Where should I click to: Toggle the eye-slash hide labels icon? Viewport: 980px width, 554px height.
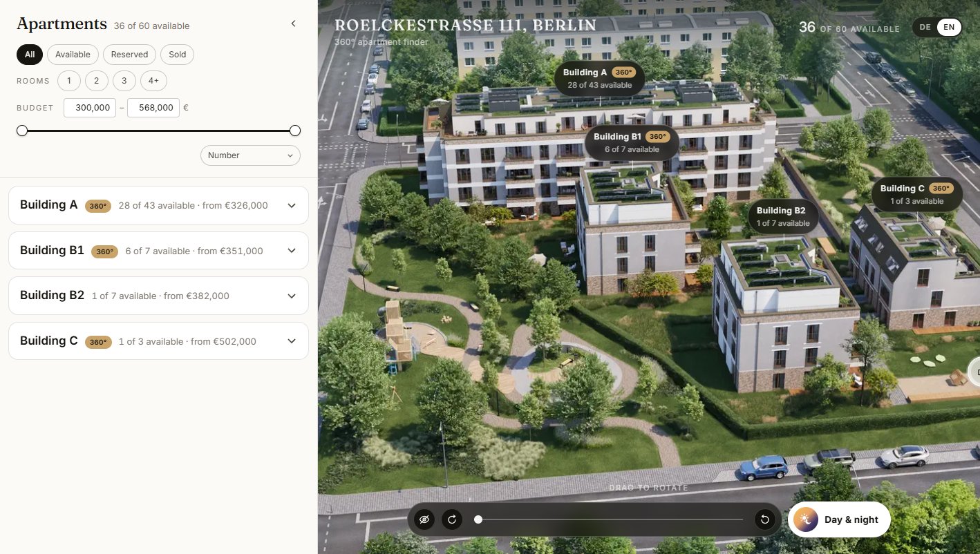pos(424,519)
